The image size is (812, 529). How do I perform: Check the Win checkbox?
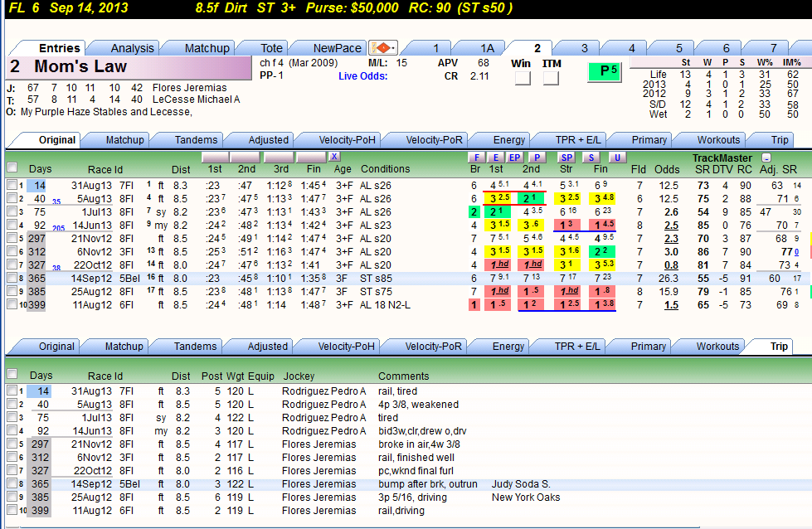[523, 78]
